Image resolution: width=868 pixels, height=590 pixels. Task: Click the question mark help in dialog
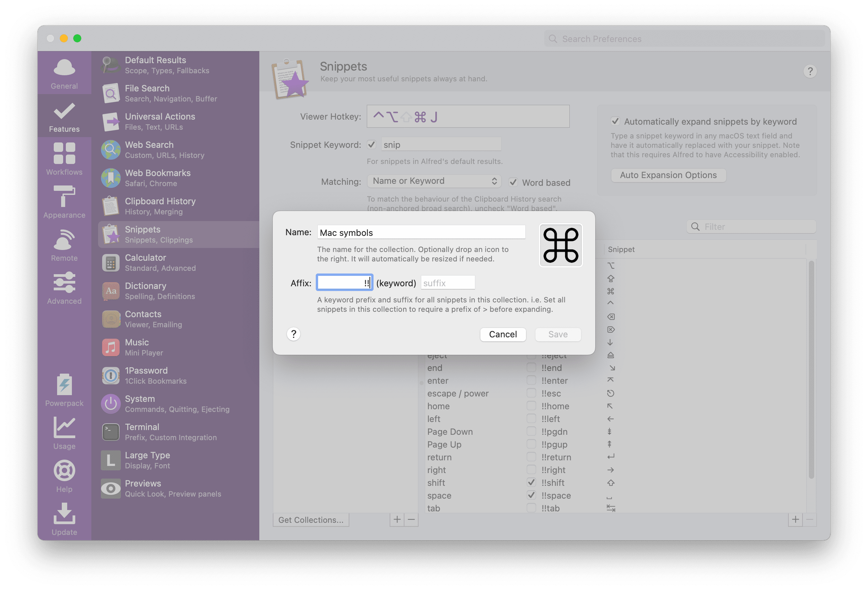point(294,334)
